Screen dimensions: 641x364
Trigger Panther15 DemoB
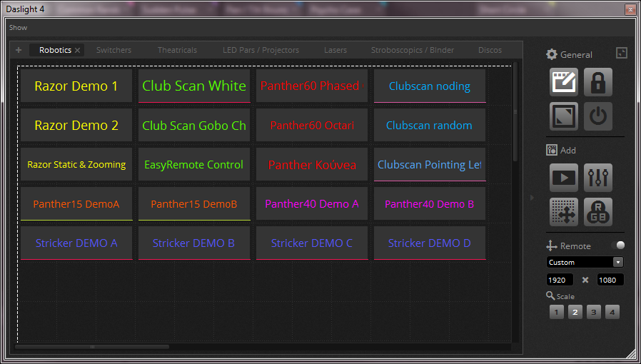tap(194, 203)
